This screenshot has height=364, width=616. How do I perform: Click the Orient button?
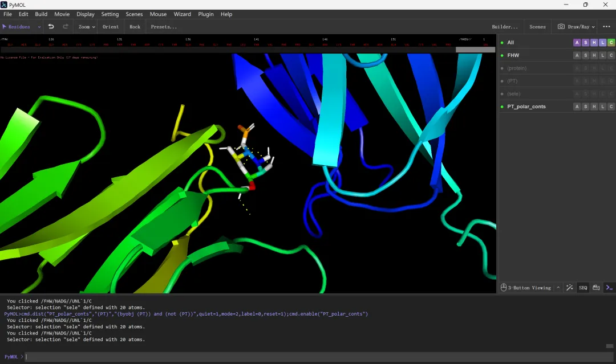click(x=111, y=27)
